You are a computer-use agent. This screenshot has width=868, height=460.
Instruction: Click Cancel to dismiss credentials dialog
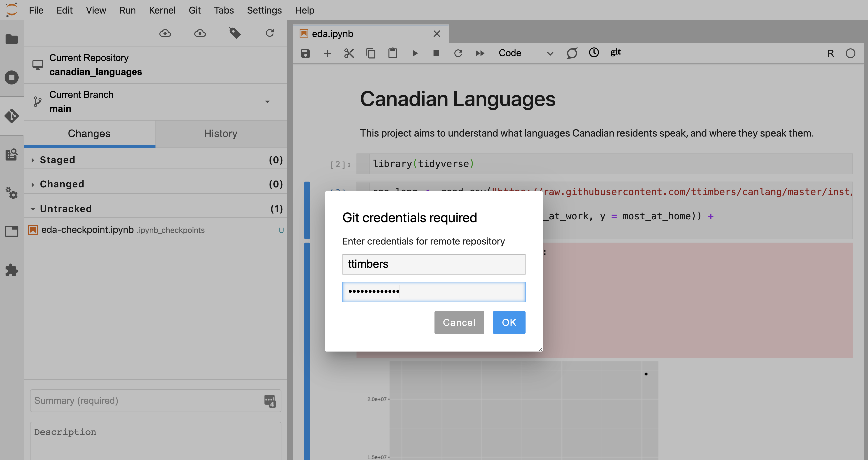(459, 322)
